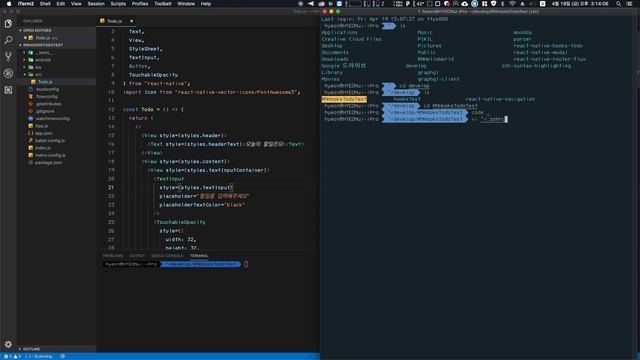Screen dimensions: 640x360
Task: Open metro.config.js in the explorer
Action: pos(50,155)
